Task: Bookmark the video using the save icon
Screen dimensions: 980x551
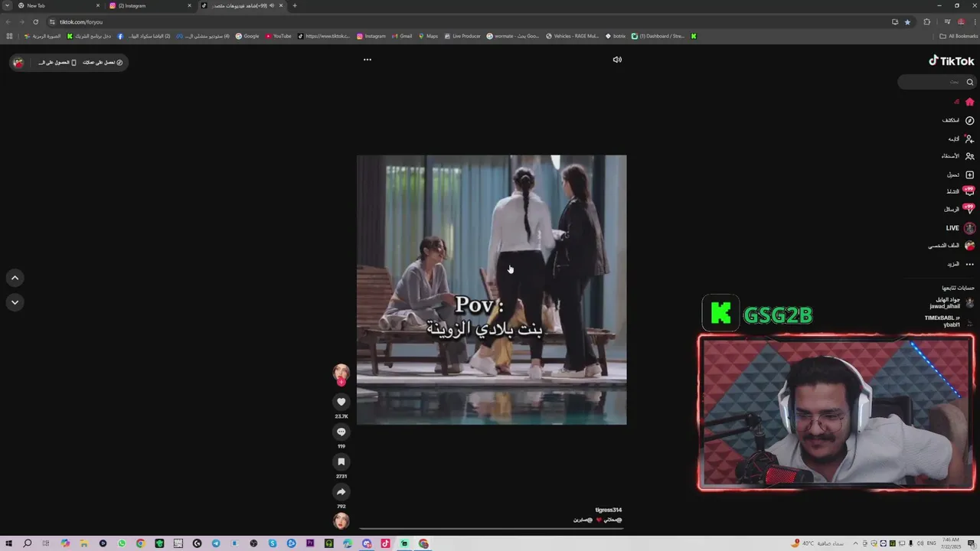Action: (341, 461)
